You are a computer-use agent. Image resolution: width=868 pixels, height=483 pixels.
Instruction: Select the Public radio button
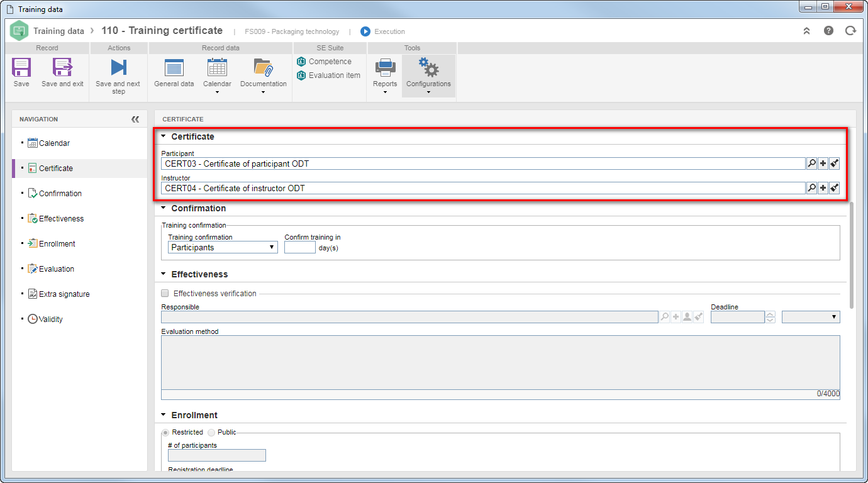211,432
